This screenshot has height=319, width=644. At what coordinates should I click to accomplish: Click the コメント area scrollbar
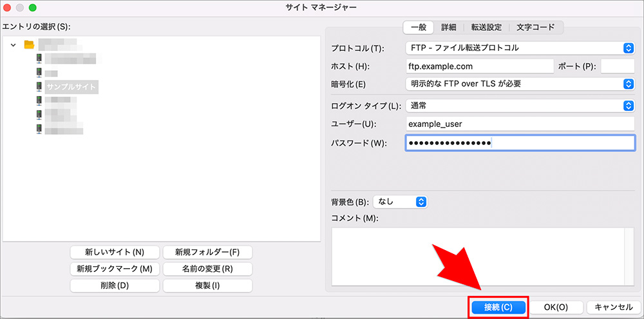pos(630,256)
